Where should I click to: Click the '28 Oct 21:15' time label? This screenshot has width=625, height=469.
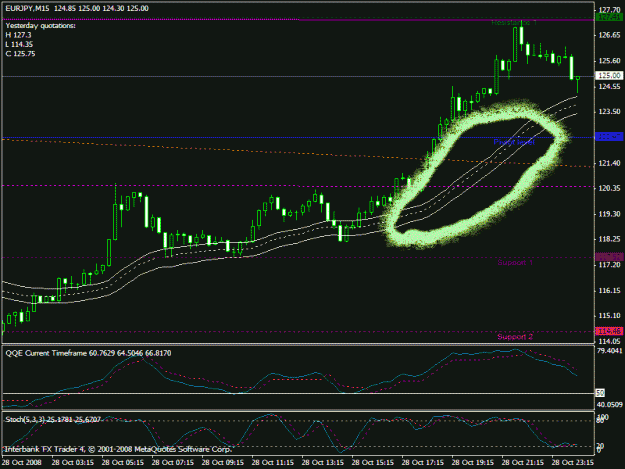523,463
